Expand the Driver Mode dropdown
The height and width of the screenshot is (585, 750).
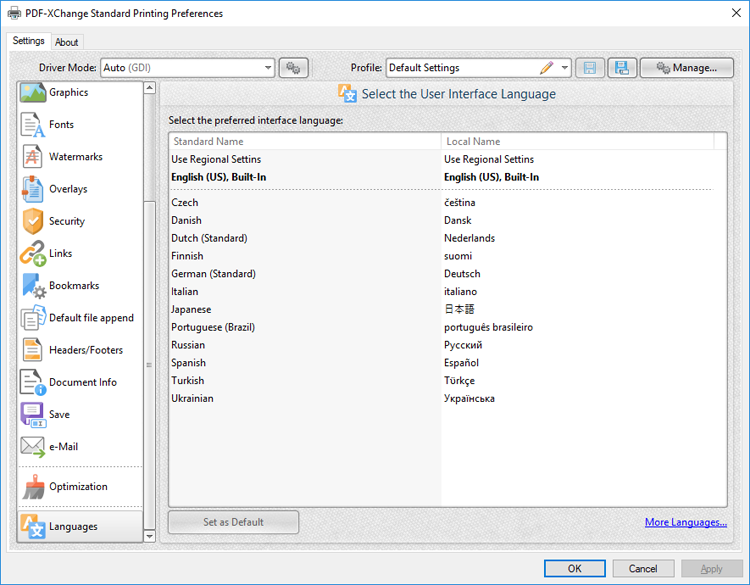click(x=268, y=68)
